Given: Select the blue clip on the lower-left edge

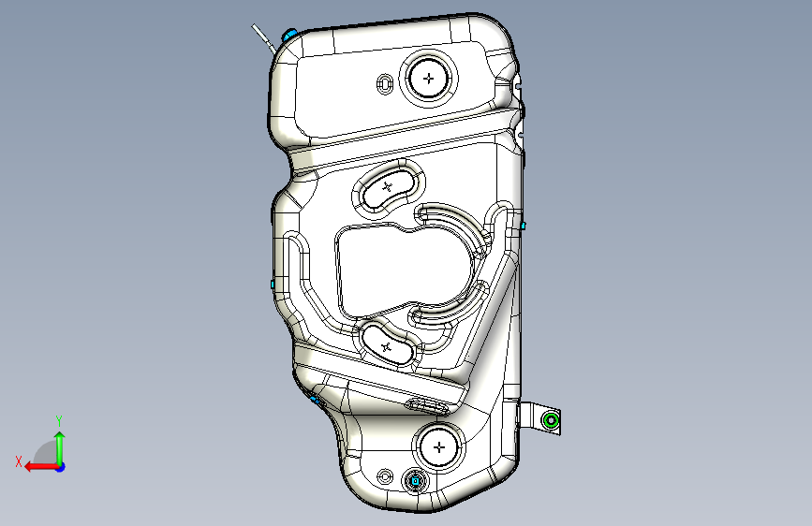Looking at the screenshot, I should click(x=314, y=400).
